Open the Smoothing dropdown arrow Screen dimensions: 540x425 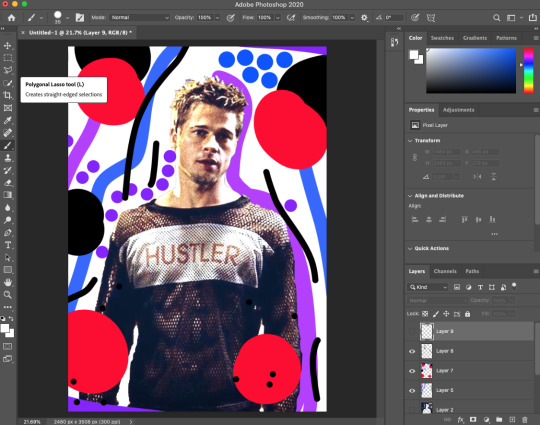[x=352, y=18]
